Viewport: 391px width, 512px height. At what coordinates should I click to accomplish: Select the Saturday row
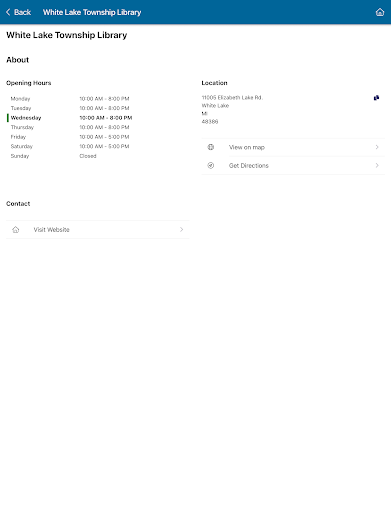click(x=71, y=146)
